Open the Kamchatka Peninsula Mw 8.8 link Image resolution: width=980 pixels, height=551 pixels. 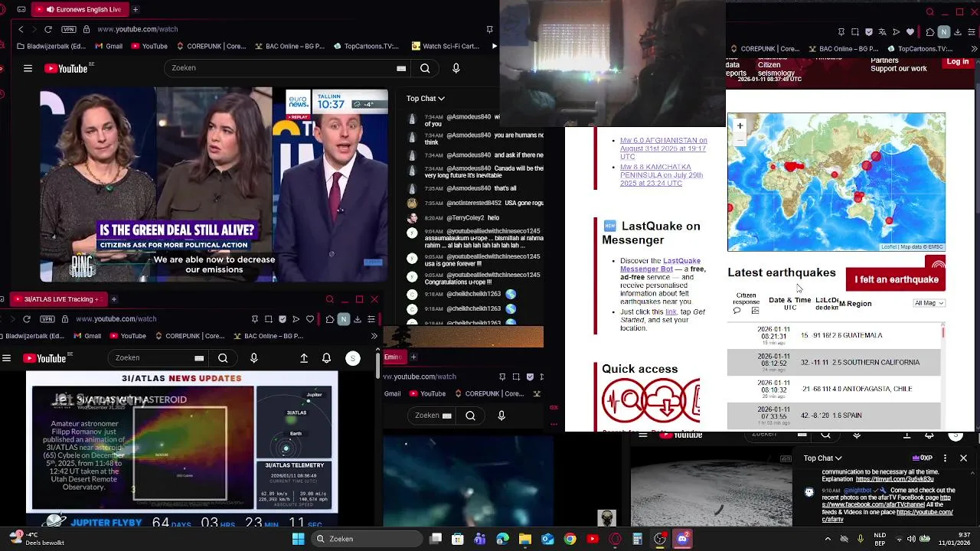pyautogui.click(x=661, y=175)
